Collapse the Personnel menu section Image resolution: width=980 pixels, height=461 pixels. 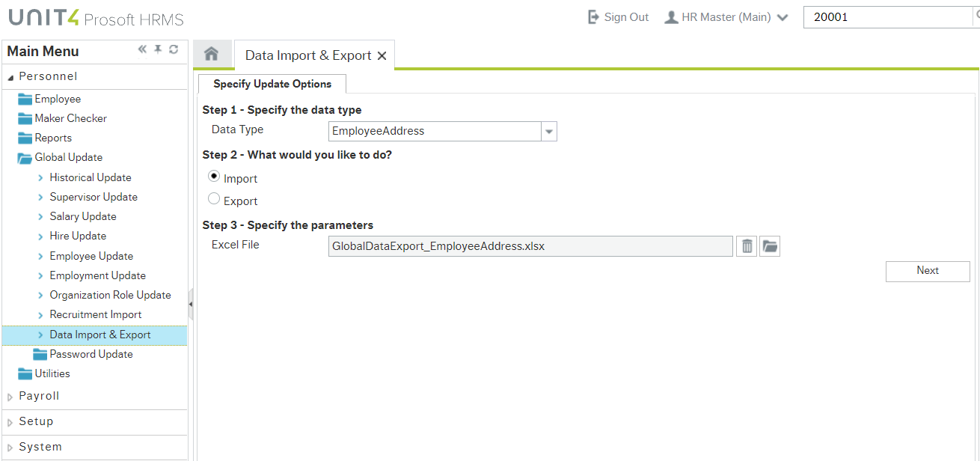click(10, 78)
